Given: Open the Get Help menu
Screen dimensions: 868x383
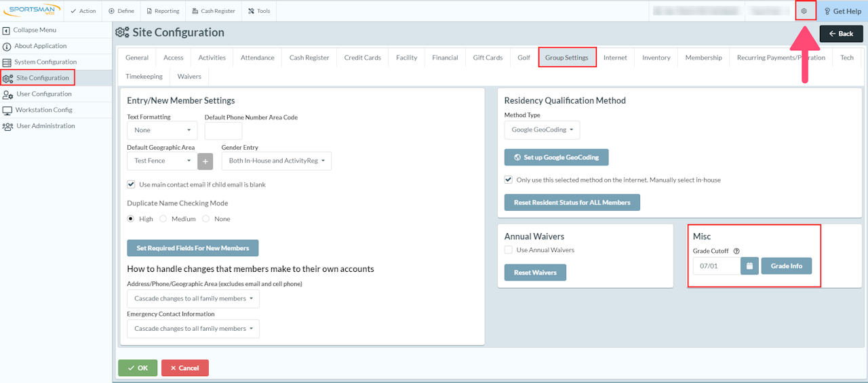Looking at the screenshot, I should [x=842, y=11].
